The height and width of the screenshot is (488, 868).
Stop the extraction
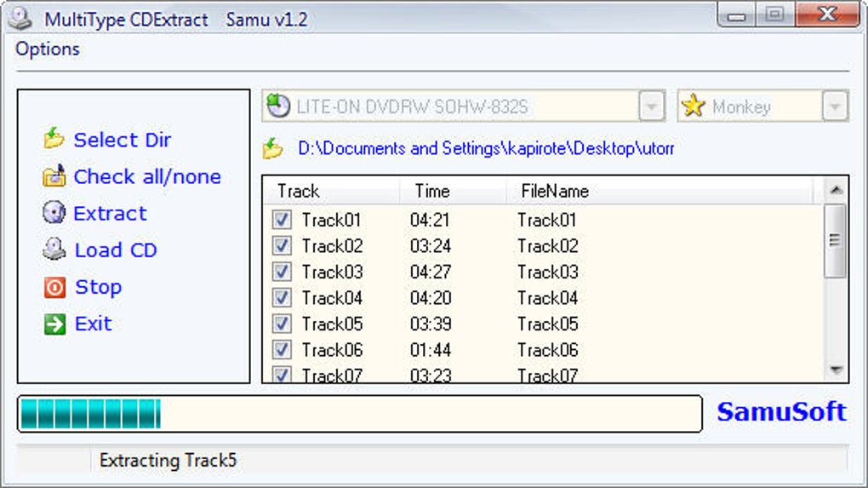tap(98, 287)
